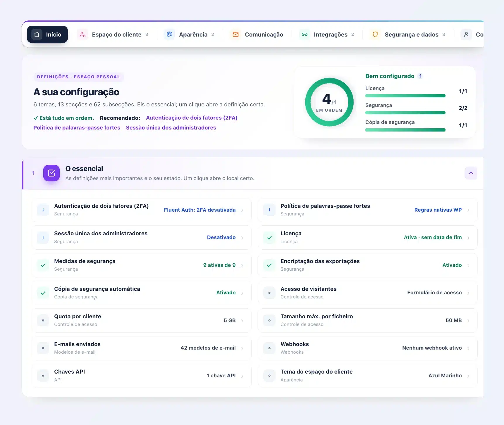Viewport: 504px width, 425px height.
Task: Click the dot icon on Quota por cliente row
Action: click(43, 320)
